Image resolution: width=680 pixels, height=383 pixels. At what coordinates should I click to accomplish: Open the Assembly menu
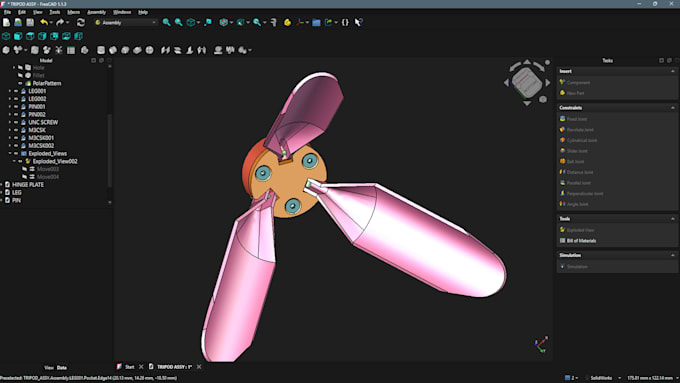pos(97,12)
